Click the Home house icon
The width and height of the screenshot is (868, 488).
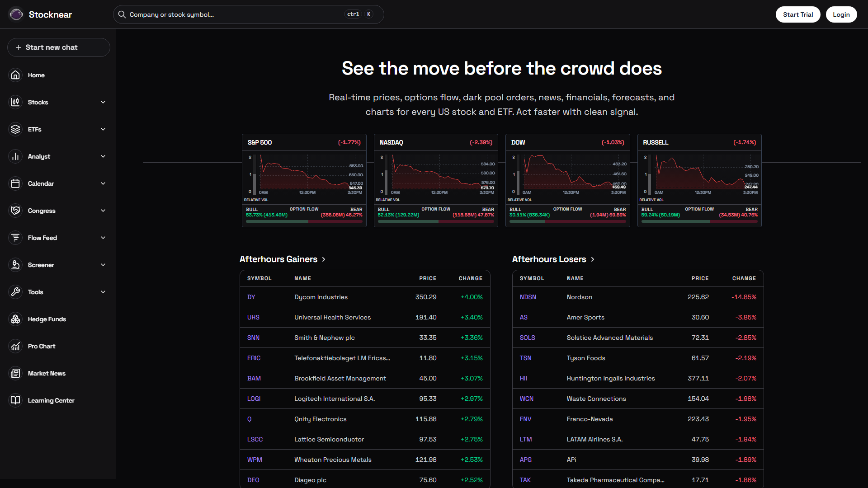coord(15,75)
